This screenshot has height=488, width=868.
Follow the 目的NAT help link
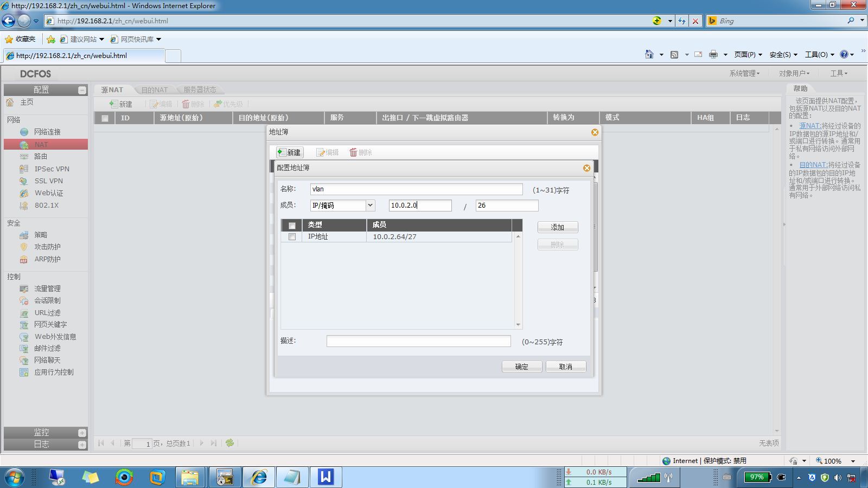[813, 165]
